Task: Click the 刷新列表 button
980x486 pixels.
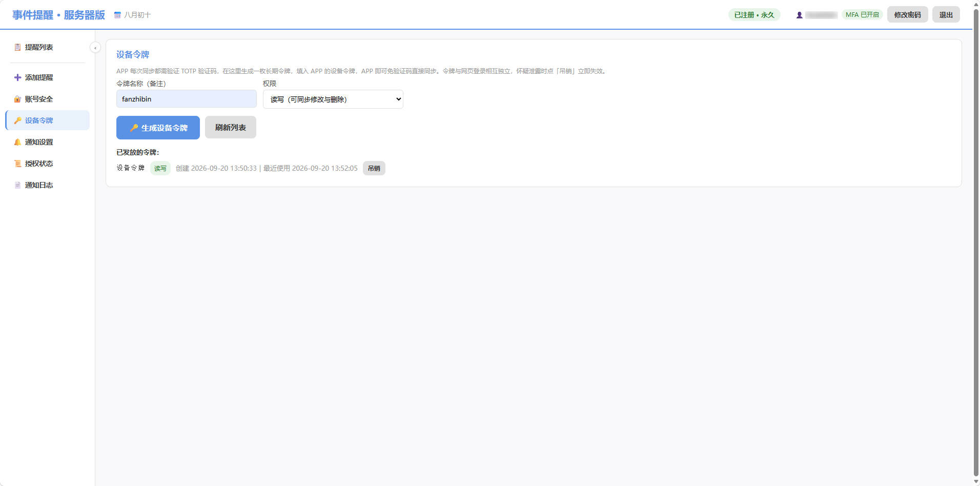Action: point(231,127)
